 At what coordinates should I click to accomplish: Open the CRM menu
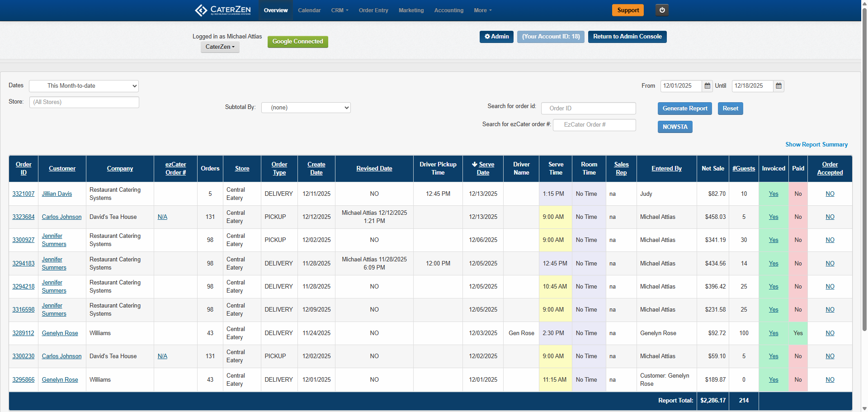(340, 10)
